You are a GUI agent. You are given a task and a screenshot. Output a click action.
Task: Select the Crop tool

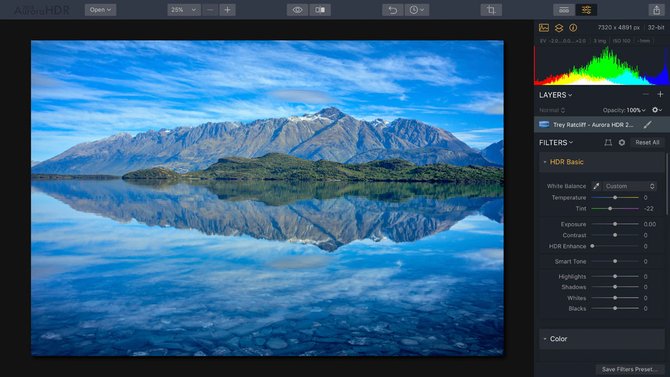pos(491,10)
